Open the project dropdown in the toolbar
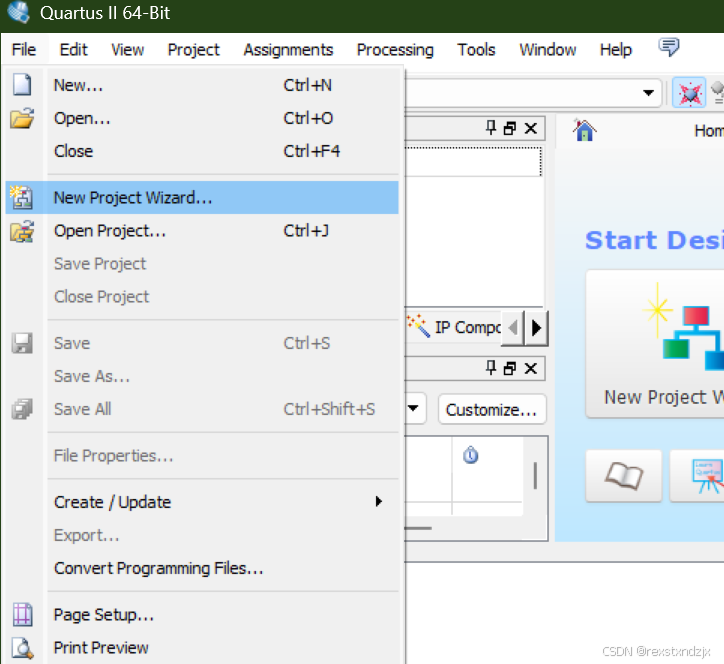Screen dimensions: 724x664 (x=648, y=93)
